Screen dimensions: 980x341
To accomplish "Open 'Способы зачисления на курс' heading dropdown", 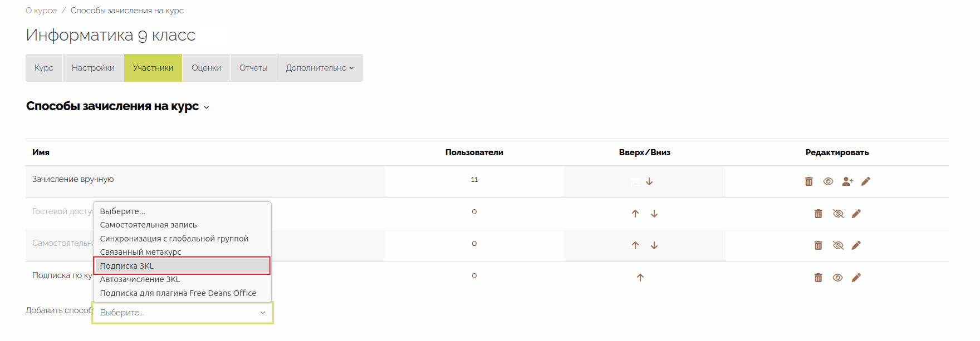I will click(207, 107).
